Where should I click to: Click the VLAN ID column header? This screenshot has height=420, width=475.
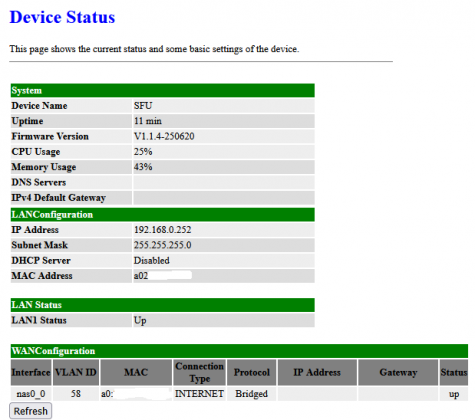point(76,372)
